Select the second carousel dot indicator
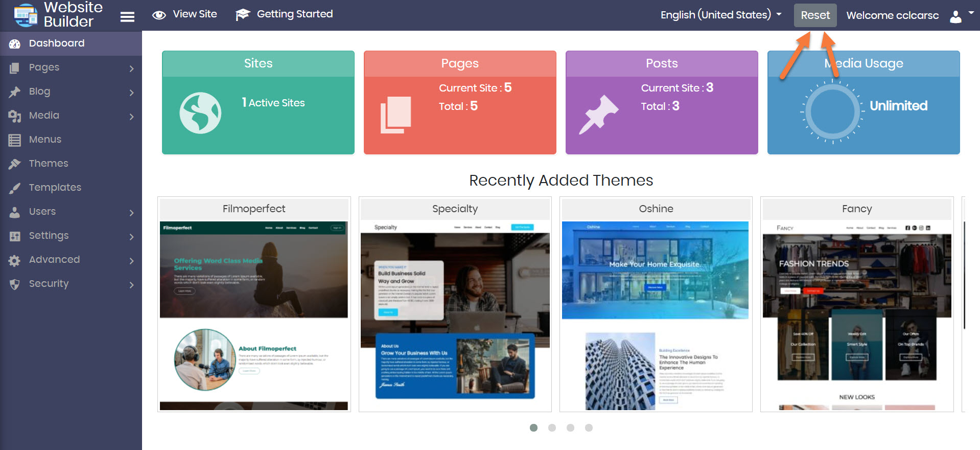This screenshot has height=450, width=980. 552,427
